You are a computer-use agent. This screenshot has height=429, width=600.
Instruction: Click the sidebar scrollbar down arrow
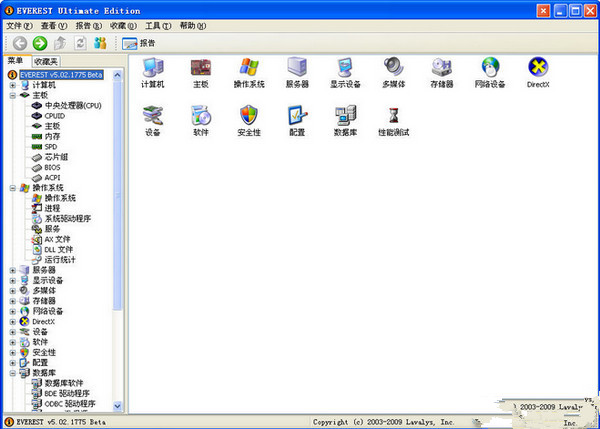118,406
